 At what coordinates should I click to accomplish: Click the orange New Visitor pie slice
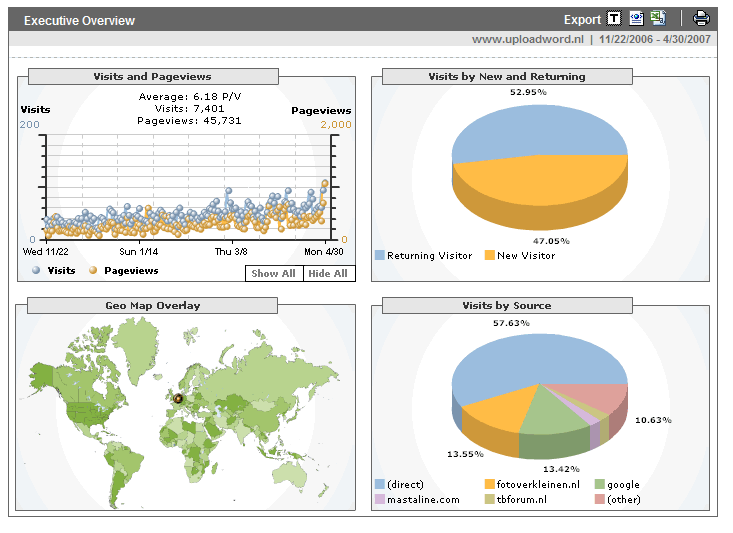[x=542, y=187]
